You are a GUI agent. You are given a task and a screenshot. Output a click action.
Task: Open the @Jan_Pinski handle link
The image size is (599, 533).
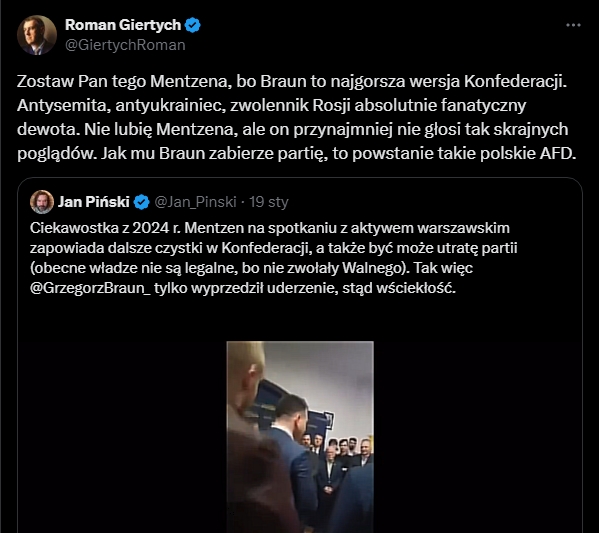[x=195, y=202]
